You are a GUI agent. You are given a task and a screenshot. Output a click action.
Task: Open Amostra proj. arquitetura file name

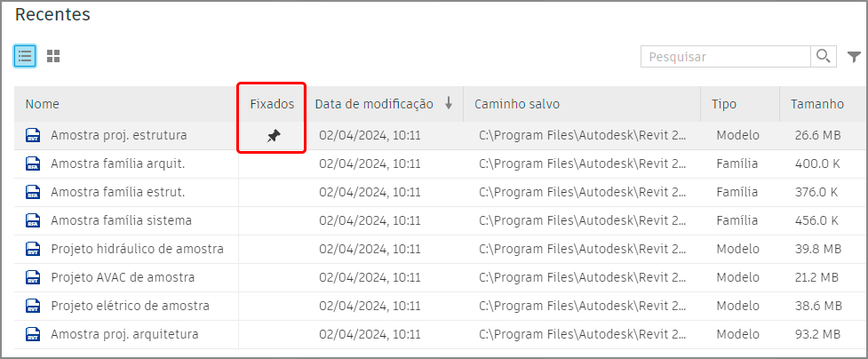(124, 335)
